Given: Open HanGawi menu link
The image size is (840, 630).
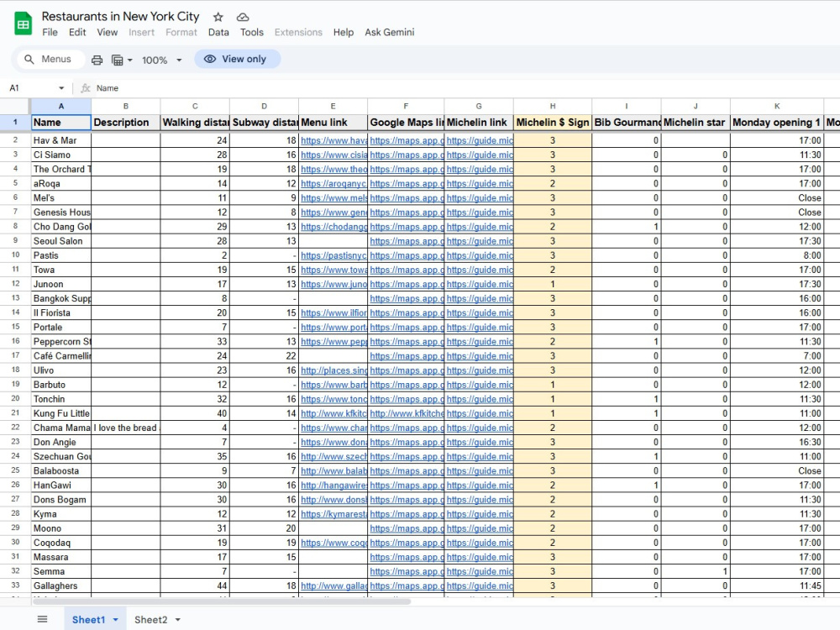Looking at the screenshot, I should [x=333, y=486].
